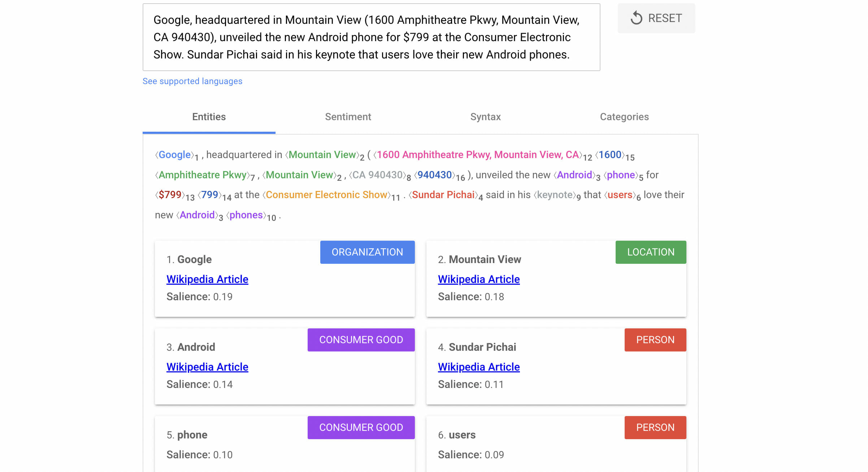Click the '2. Mountain View' card heading
This screenshot has width=868, height=472.
(x=479, y=259)
